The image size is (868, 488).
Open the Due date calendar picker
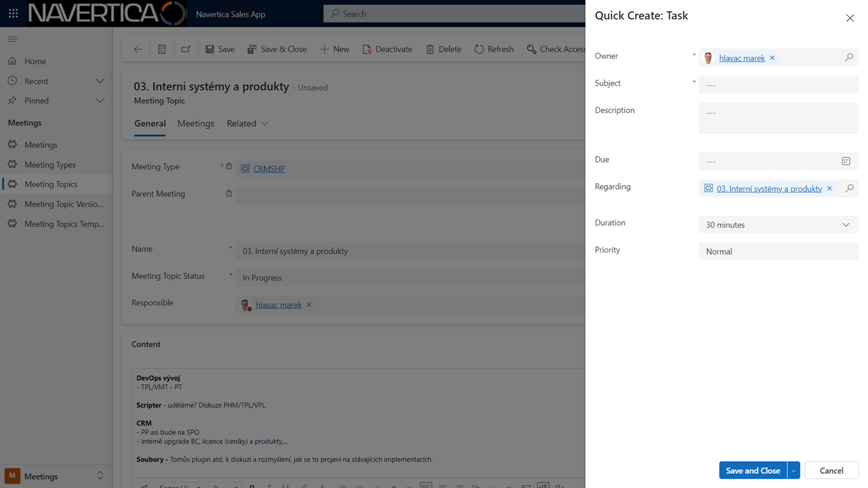coord(846,161)
